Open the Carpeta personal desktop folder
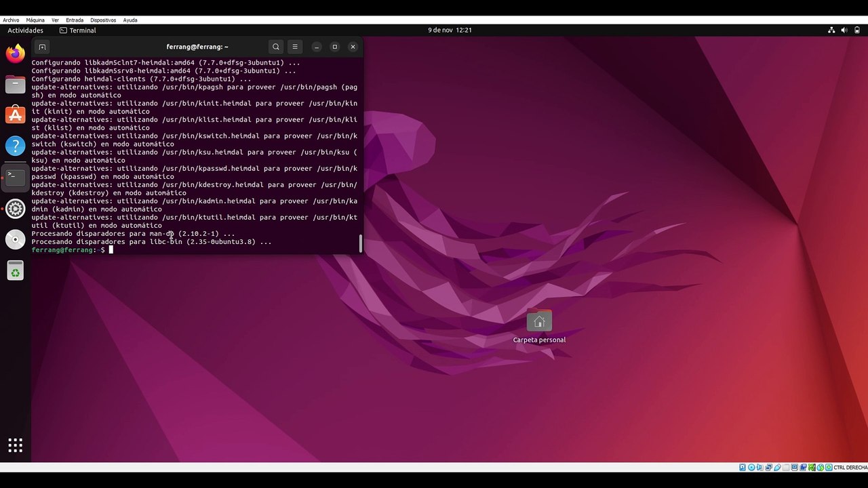The height and width of the screenshot is (488, 868). (x=539, y=327)
